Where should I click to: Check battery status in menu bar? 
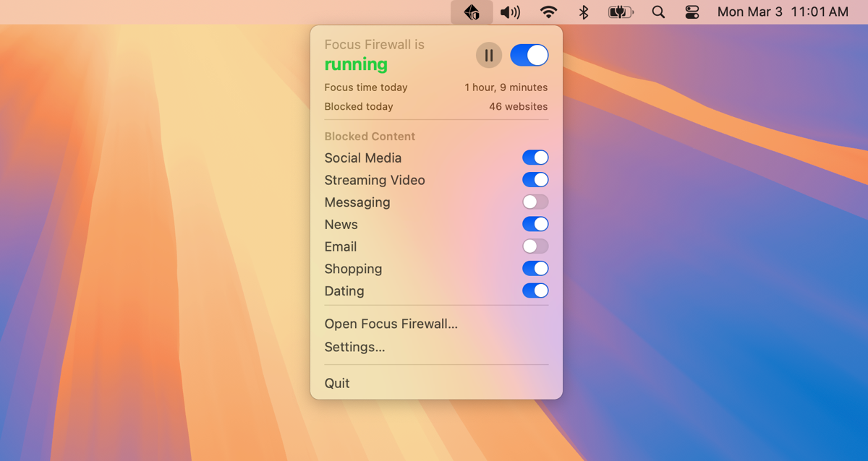(x=621, y=12)
